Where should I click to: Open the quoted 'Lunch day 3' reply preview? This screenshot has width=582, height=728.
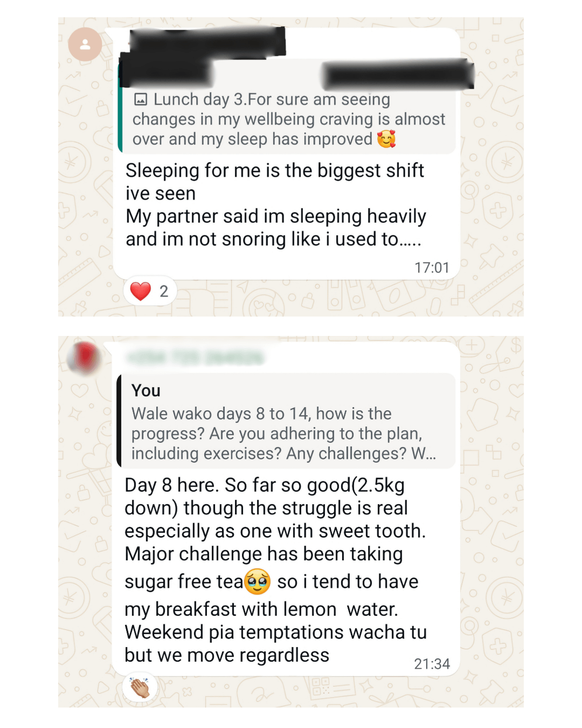(288, 120)
